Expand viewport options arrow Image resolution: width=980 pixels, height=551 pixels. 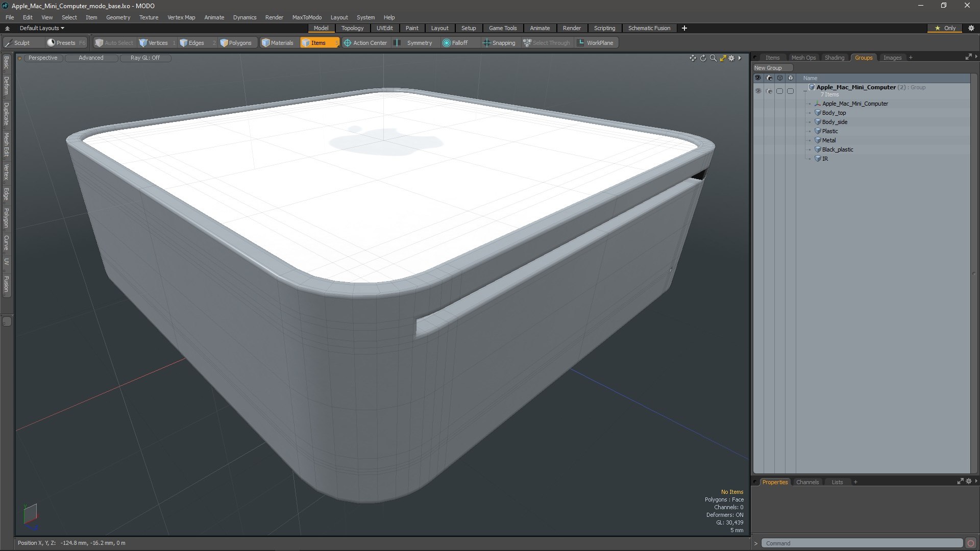click(x=740, y=58)
